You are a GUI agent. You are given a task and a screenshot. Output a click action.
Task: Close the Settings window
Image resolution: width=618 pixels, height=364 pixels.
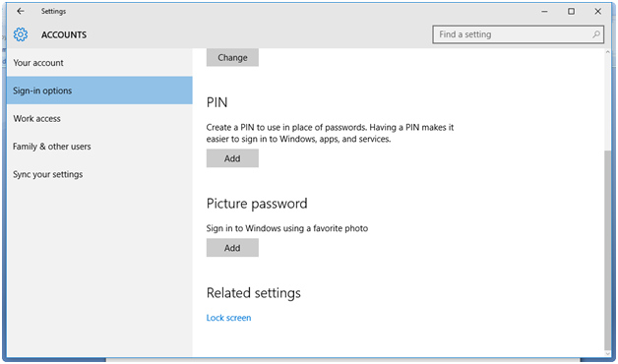pyautogui.click(x=598, y=12)
